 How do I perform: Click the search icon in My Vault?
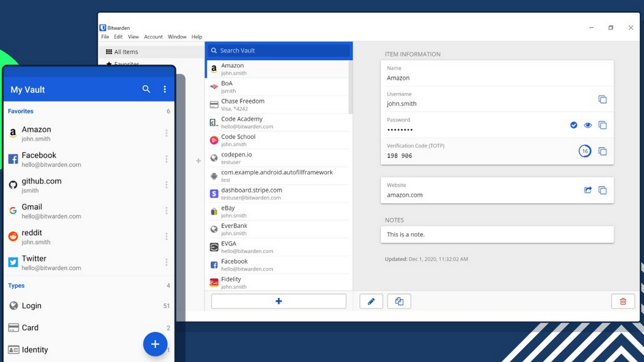click(147, 89)
